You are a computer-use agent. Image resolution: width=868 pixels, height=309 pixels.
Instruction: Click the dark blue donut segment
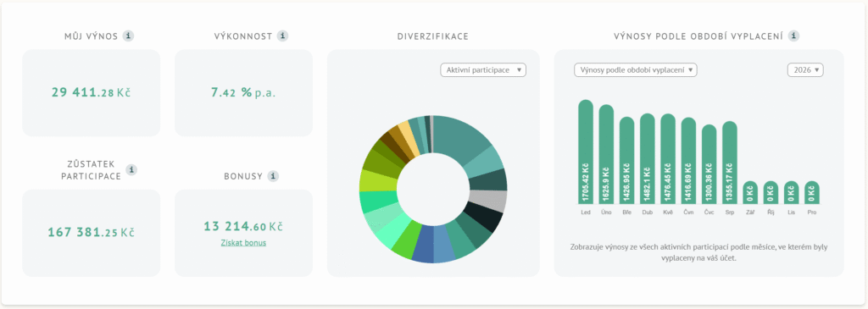click(424, 245)
